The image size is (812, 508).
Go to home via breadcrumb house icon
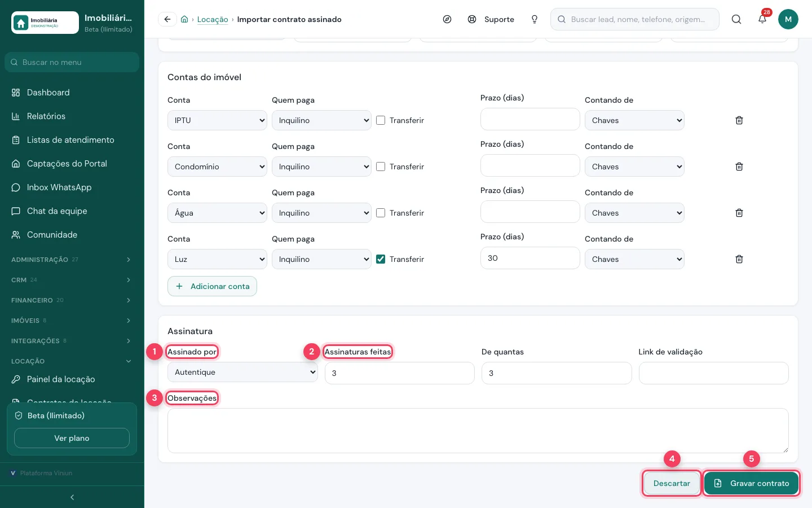[184, 19]
